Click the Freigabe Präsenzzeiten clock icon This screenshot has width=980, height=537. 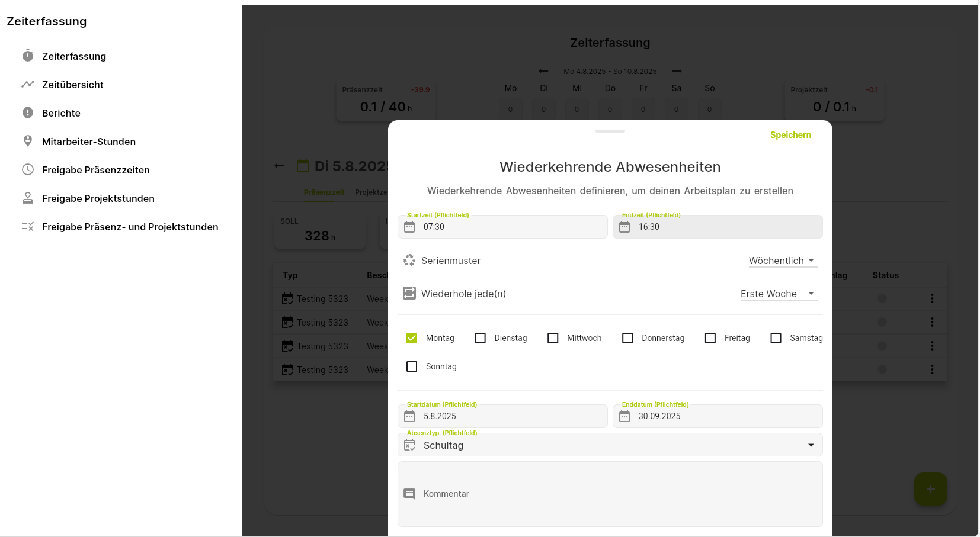click(28, 169)
